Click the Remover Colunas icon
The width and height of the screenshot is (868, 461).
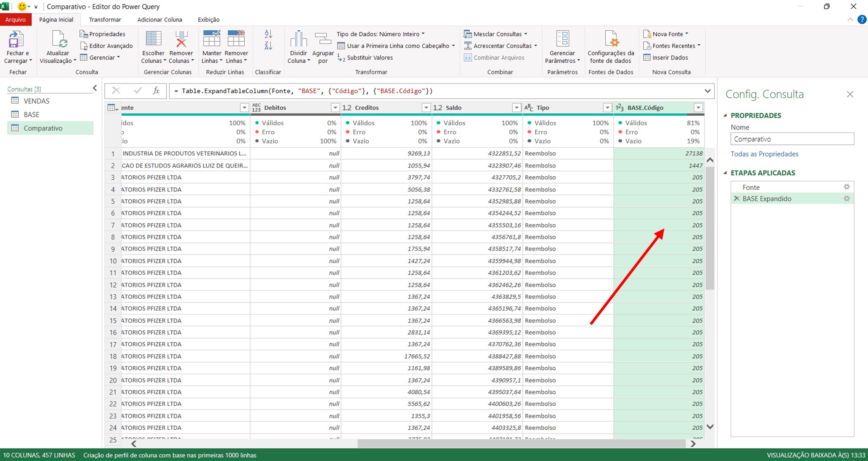181,39
